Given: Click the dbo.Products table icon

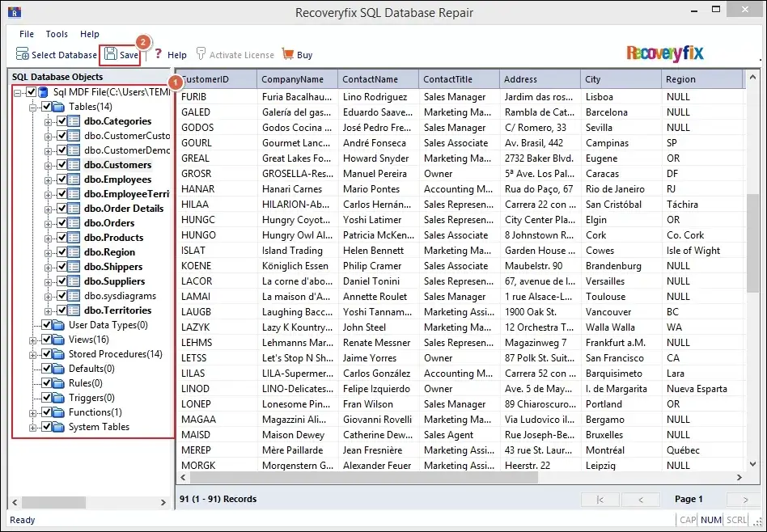Looking at the screenshot, I should 74,238.
